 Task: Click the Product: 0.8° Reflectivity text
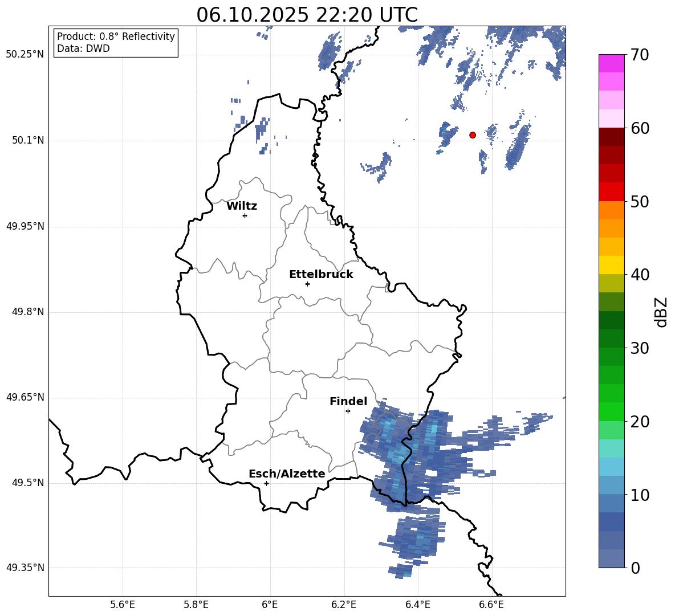pos(116,36)
